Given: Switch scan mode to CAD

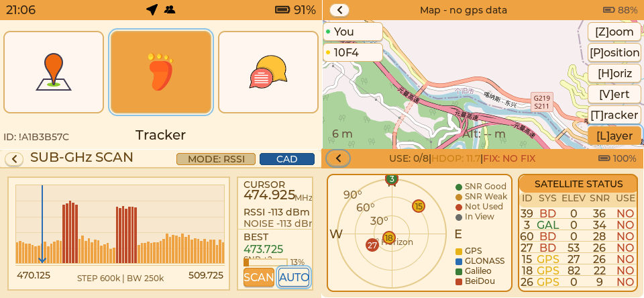Looking at the screenshot, I should coord(286,159).
